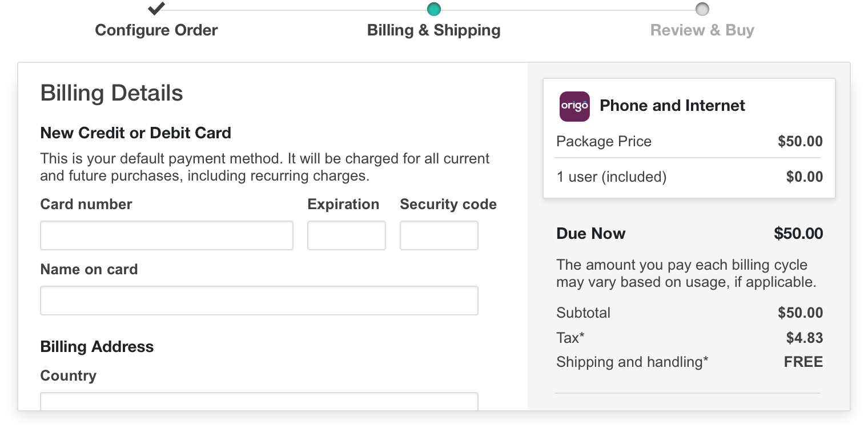Open the Country dropdown
868x440 pixels.
[259, 401]
